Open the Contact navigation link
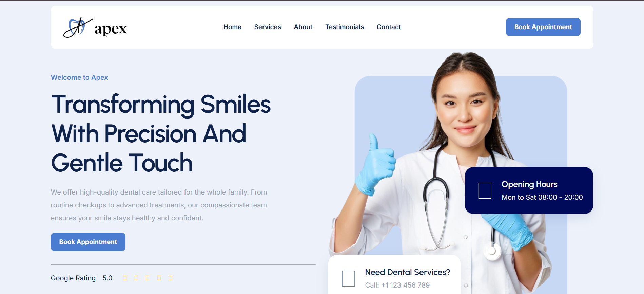Viewport: 644px width, 294px height. tap(389, 27)
